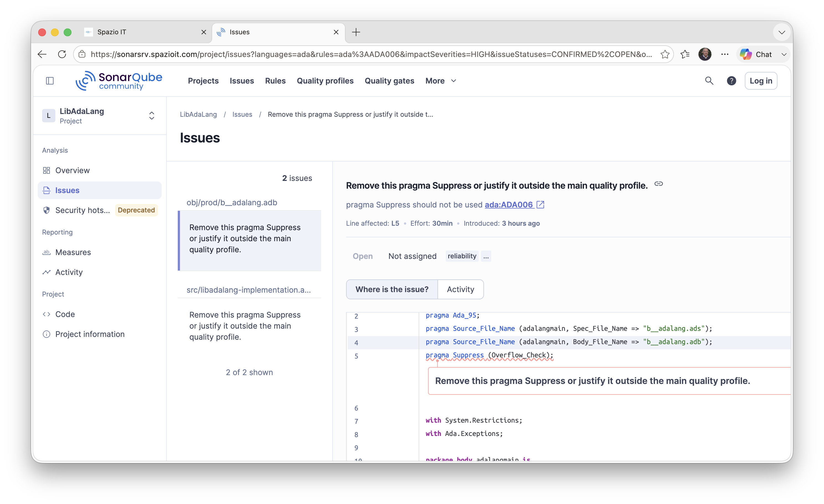Click the browser back arrow
Viewport: 824px width, 504px height.
pyautogui.click(x=42, y=54)
